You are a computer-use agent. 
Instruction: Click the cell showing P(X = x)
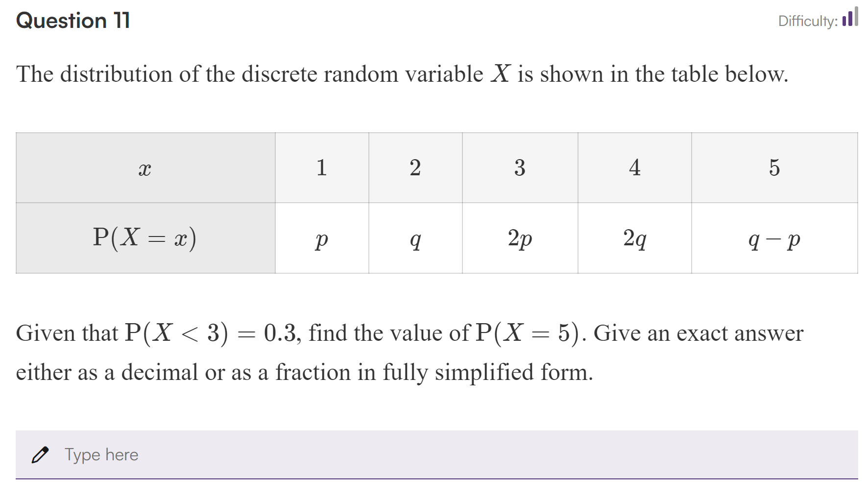coord(145,238)
